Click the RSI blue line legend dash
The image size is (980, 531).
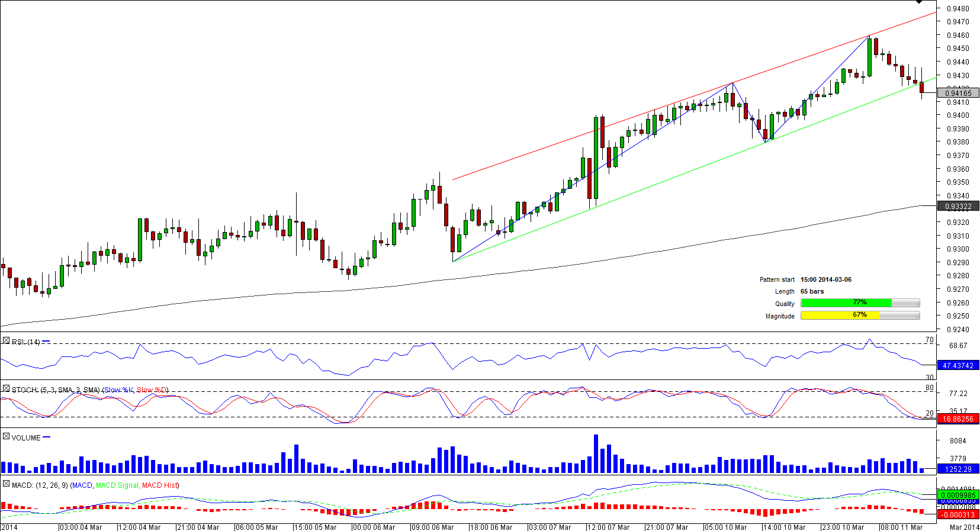pyautogui.click(x=46, y=342)
